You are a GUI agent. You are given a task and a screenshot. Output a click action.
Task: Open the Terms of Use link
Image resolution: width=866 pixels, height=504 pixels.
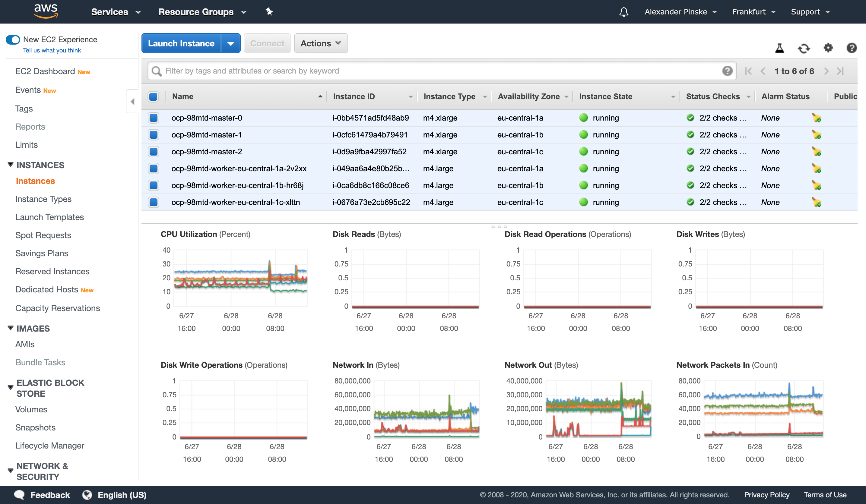(825, 495)
